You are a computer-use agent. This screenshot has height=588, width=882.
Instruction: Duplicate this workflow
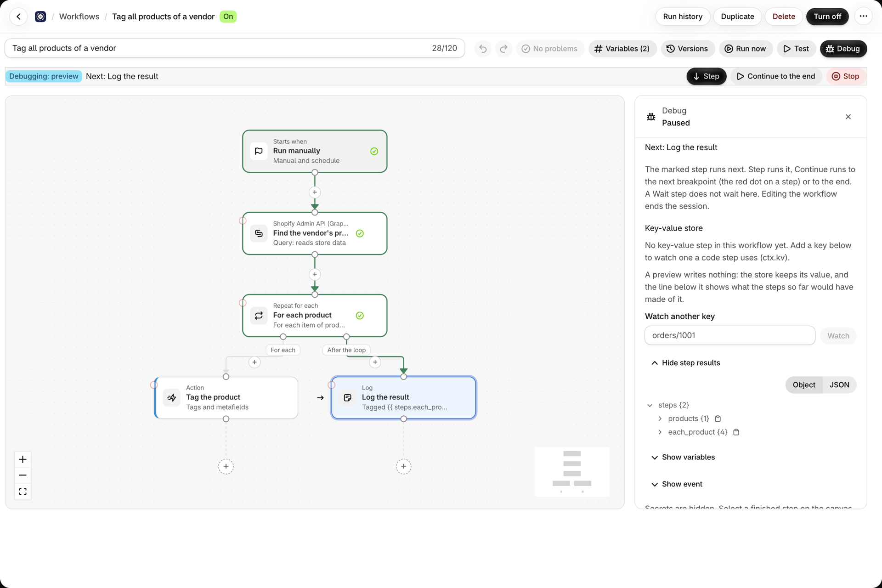coord(737,17)
